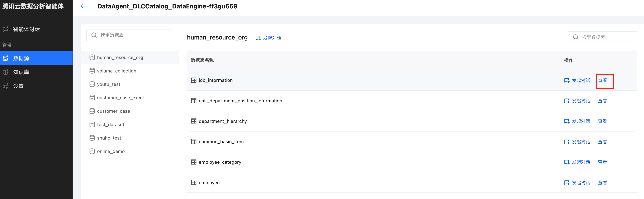Click database icon beside customer_case_excel
Screen dimensions: 644x199
click(x=92, y=98)
